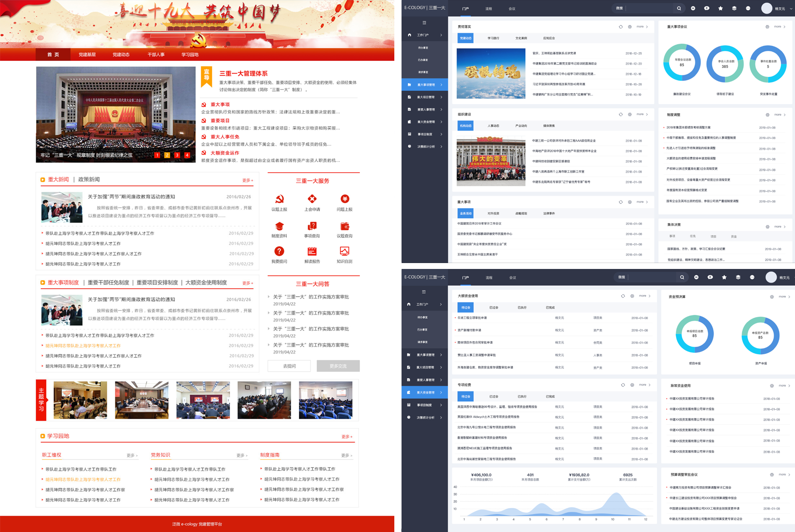Open 更多 link beside 党务知识
Screen dimensions: 795x532
tap(242, 455)
